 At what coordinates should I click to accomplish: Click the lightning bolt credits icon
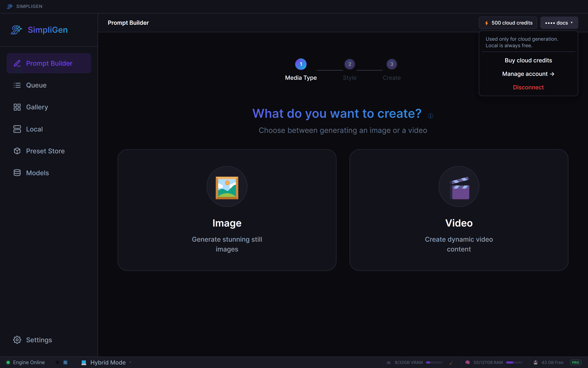(x=487, y=23)
